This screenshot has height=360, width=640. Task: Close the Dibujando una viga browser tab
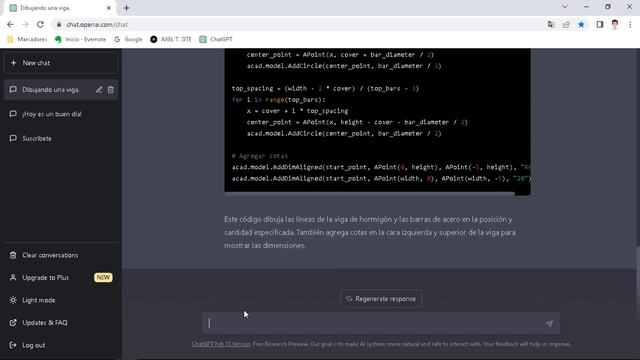[x=109, y=8]
